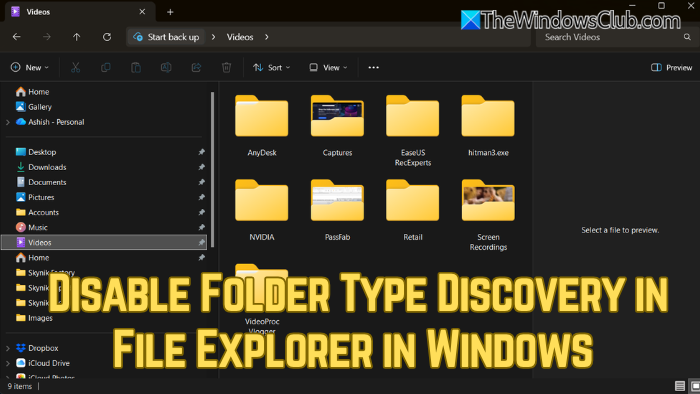The height and width of the screenshot is (394, 700).
Task: Switch to details view in status bar
Action: click(x=679, y=386)
